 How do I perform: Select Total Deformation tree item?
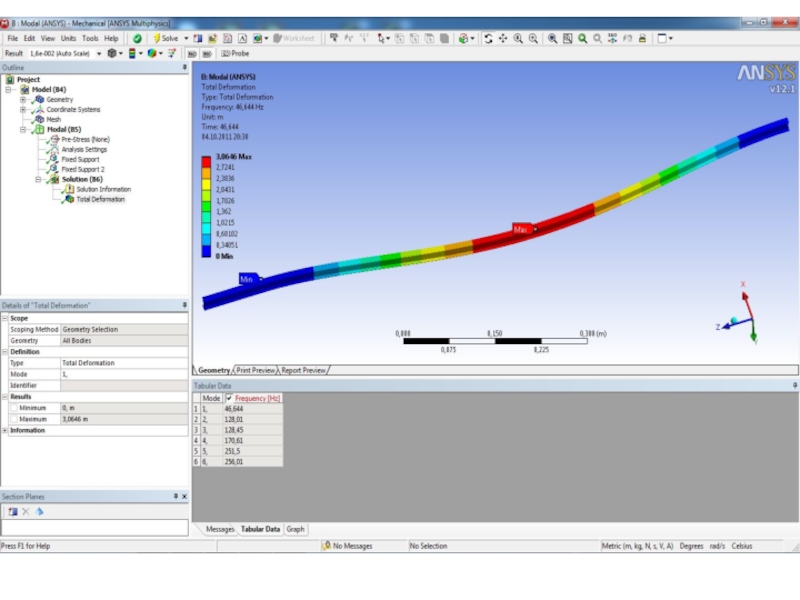[101, 199]
